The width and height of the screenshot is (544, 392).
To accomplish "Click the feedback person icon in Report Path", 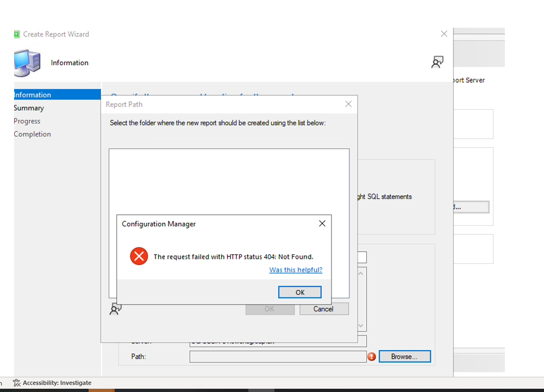I will point(115,309).
